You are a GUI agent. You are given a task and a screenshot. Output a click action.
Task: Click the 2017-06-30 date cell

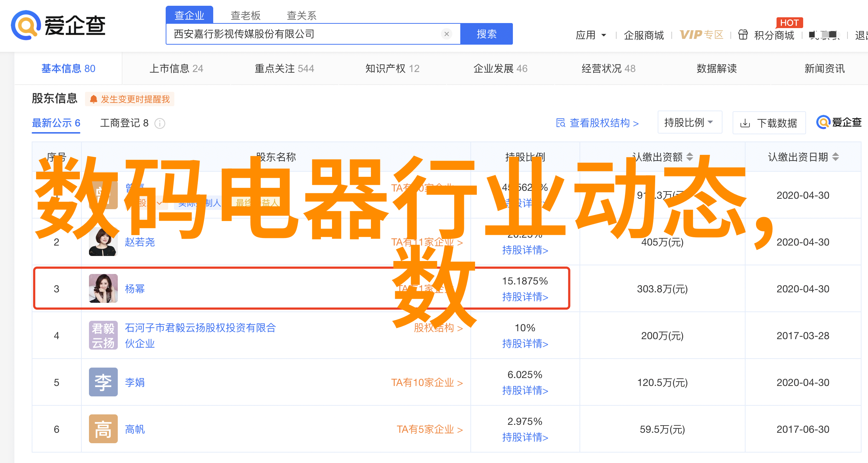tap(803, 429)
